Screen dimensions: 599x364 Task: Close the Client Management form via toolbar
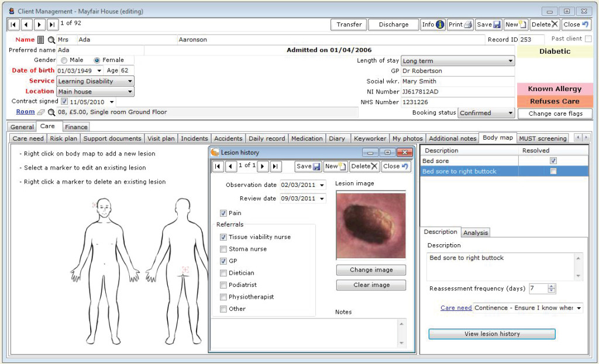click(x=576, y=25)
